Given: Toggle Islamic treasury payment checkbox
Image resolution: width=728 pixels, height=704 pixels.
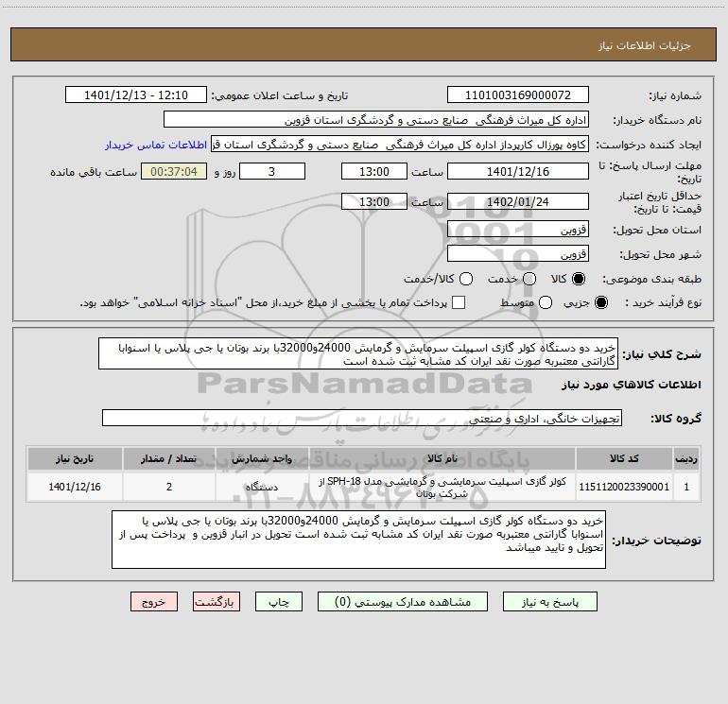Looking at the screenshot, I should 459,302.
